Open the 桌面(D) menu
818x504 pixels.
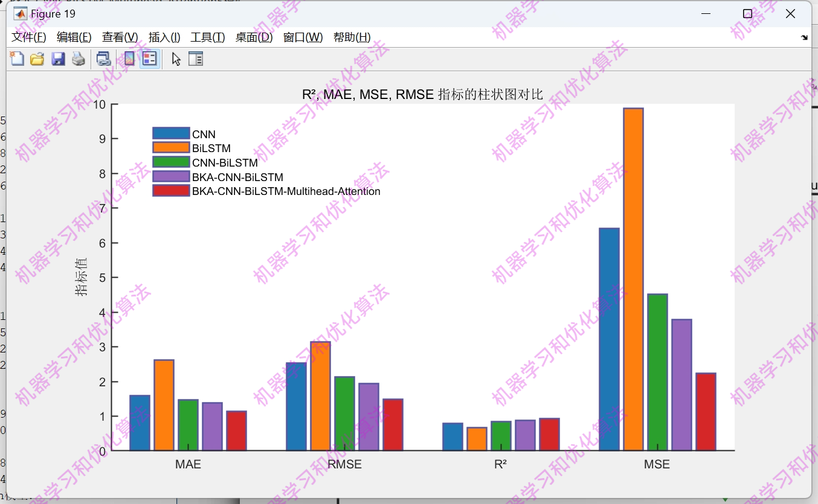[254, 37]
